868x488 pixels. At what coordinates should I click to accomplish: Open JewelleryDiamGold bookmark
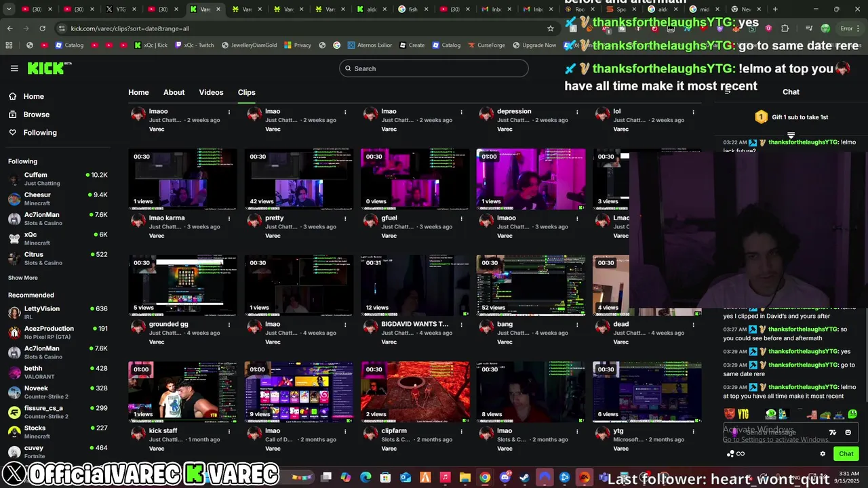coord(248,45)
